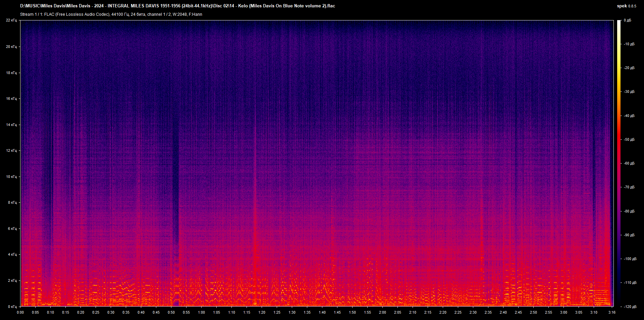The image size is (644, 320).
Task: Click the dB color gradient scale bar
Action: point(619,164)
